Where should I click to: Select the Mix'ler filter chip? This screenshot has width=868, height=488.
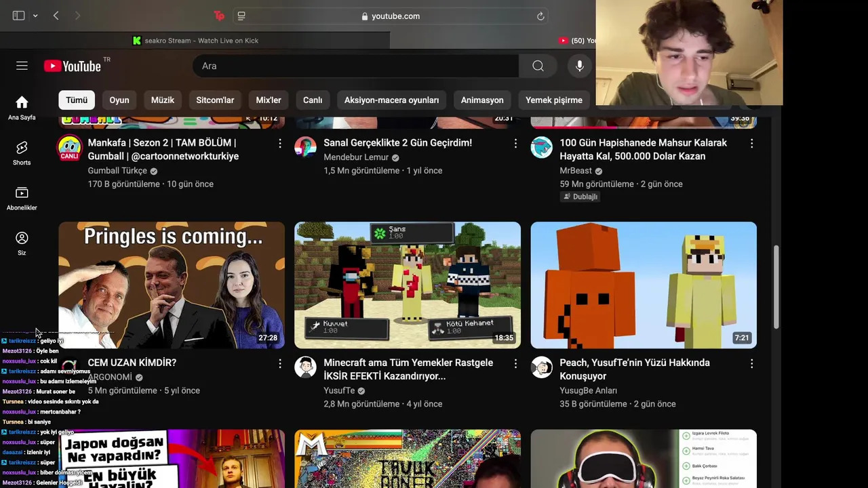tap(269, 100)
